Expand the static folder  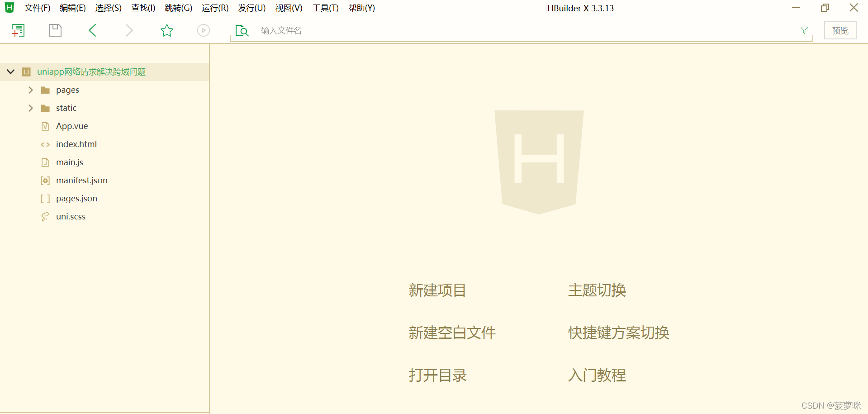tap(30, 108)
